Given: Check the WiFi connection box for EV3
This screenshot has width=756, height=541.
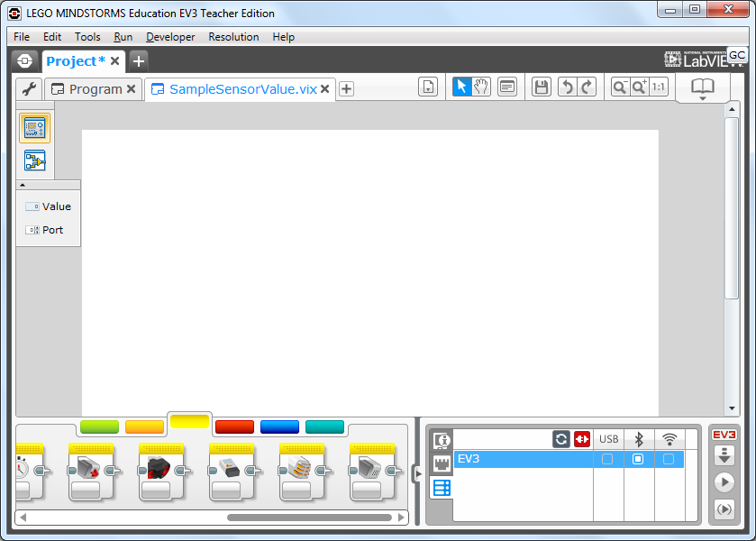Looking at the screenshot, I should 669,459.
